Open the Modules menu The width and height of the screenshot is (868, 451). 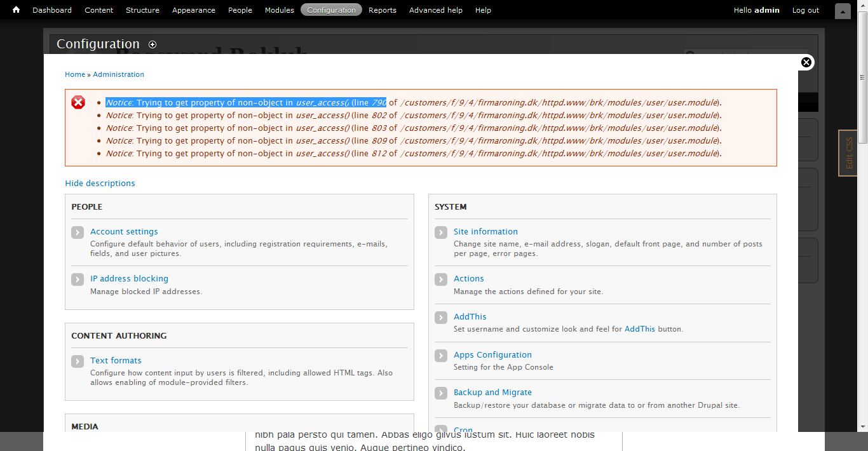click(280, 10)
